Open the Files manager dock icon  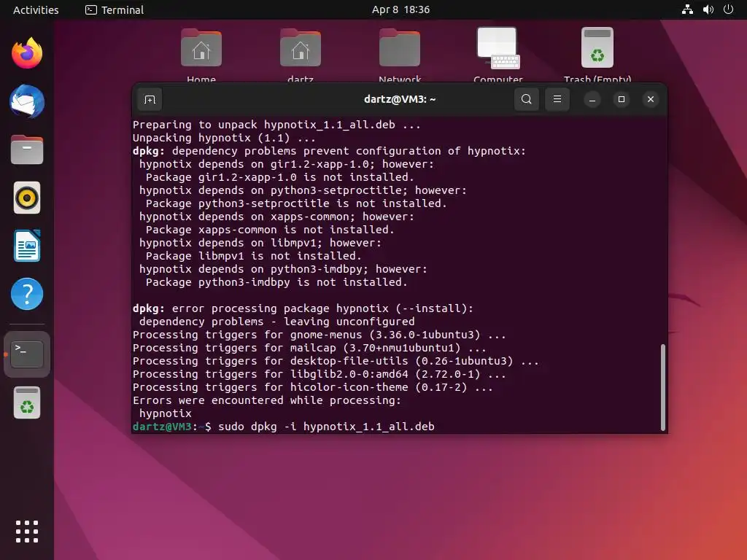click(x=27, y=149)
